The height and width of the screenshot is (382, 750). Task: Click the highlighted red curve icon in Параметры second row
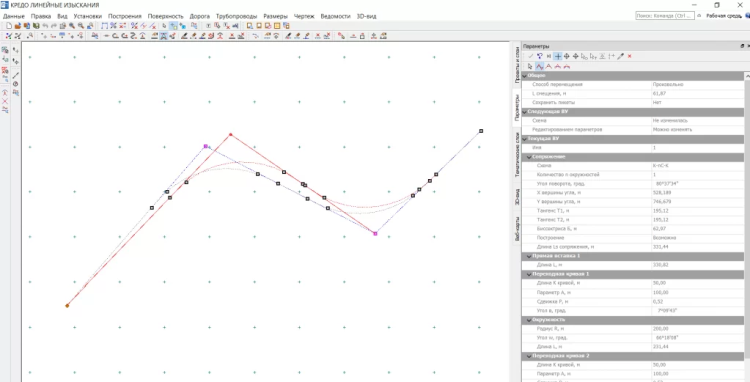pyautogui.click(x=540, y=66)
